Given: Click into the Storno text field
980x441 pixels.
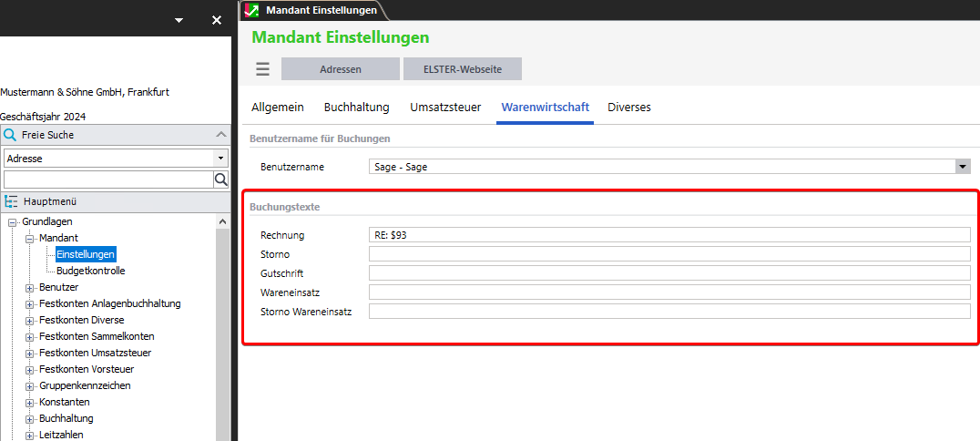Looking at the screenshot, I should click(669, 254).
